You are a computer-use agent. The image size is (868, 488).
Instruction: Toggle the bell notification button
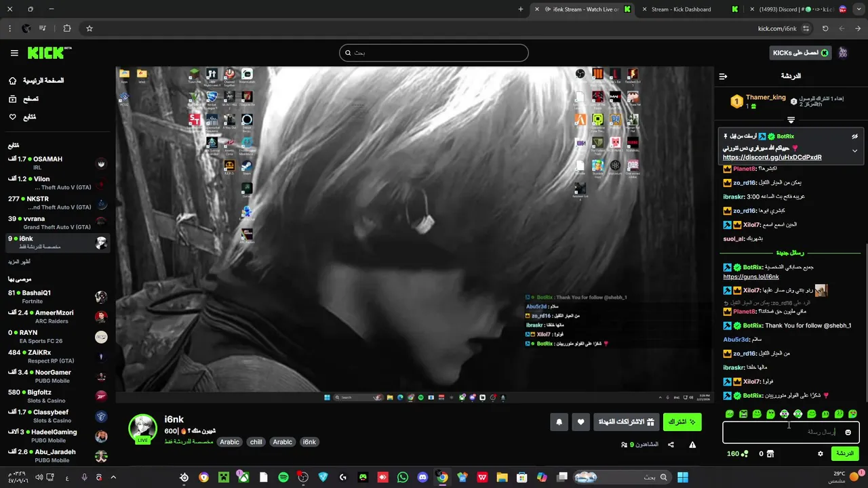[x=559, y=422]
